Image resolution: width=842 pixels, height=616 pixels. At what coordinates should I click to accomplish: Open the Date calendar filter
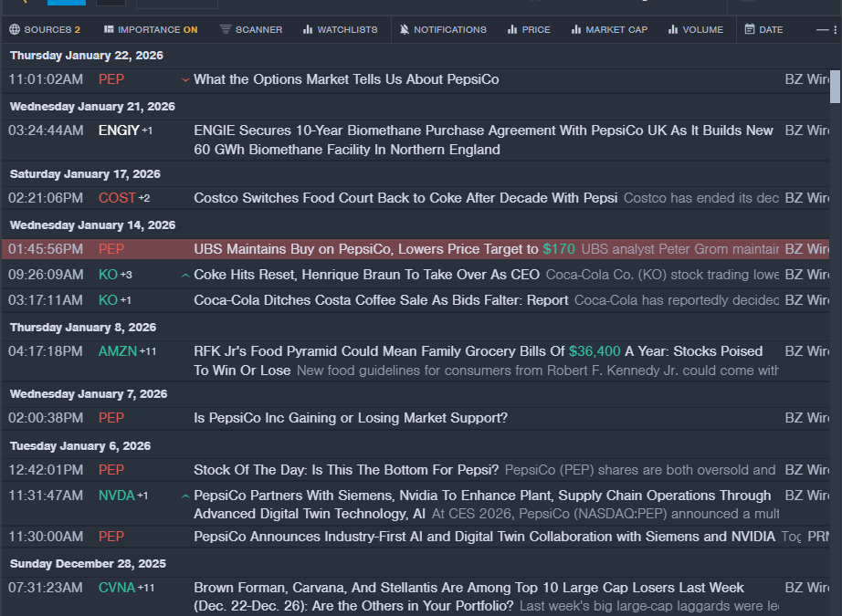point(763,29)
